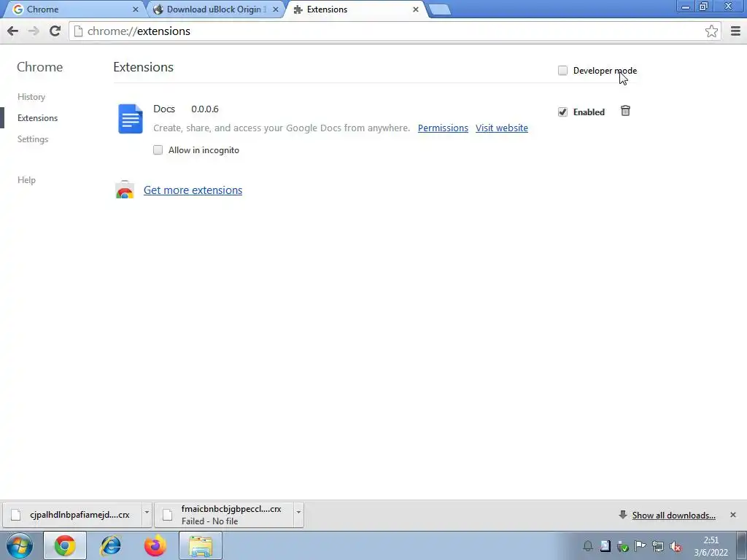Switch to the Chrome tab
Image resolution: width=747 pixels, height=560 pixels.
coord(74,9)
